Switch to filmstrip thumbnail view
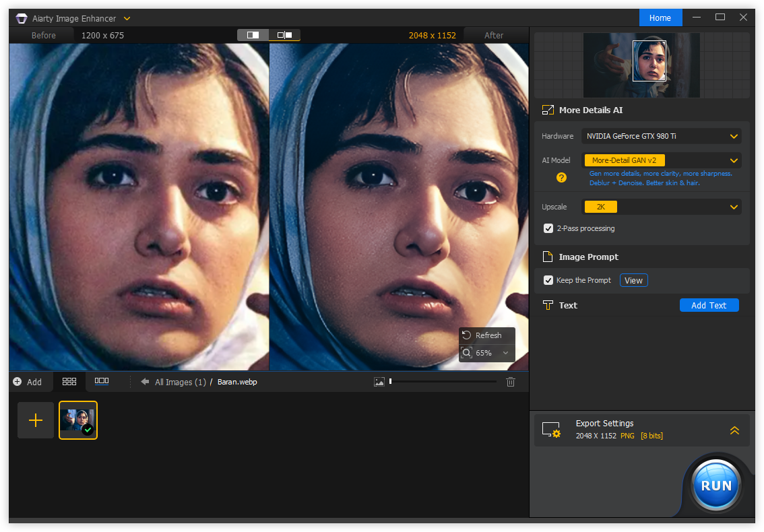Viewport: 764px width, 532px height. (101, 381)
